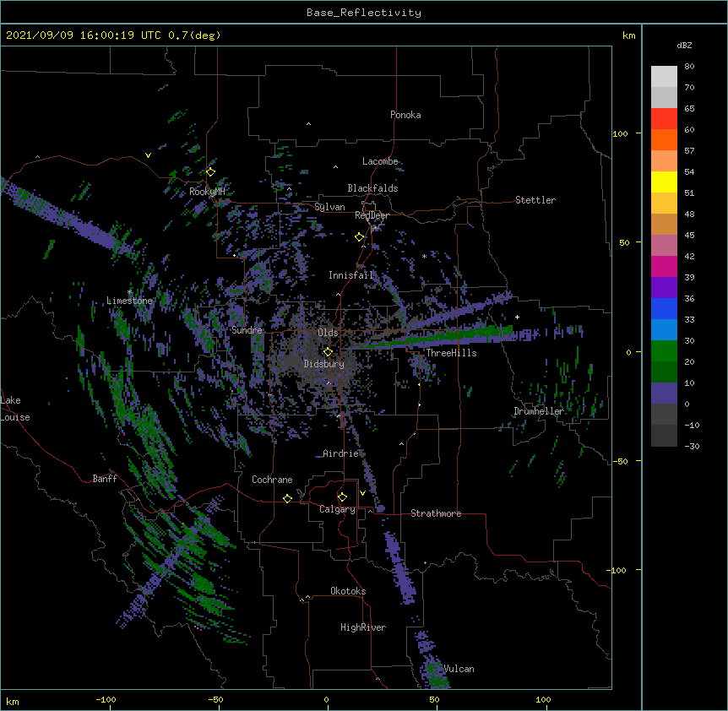Click the Didsbury town label
Viewport: 728px width, 711px height.
324,364
